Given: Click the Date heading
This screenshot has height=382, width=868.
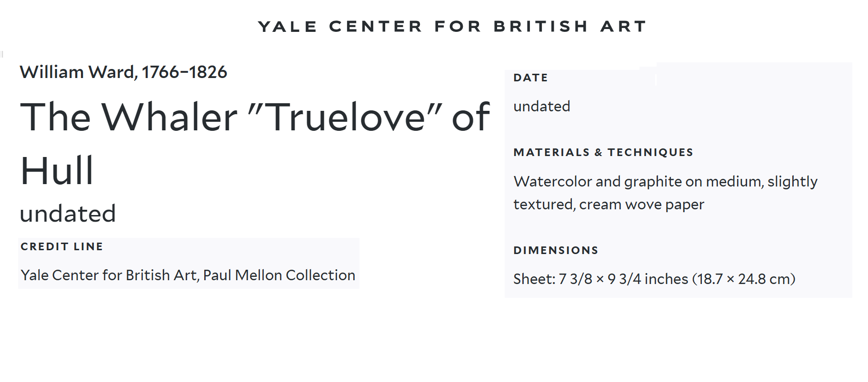Looking at the screenshot, I should click(530, 78).
